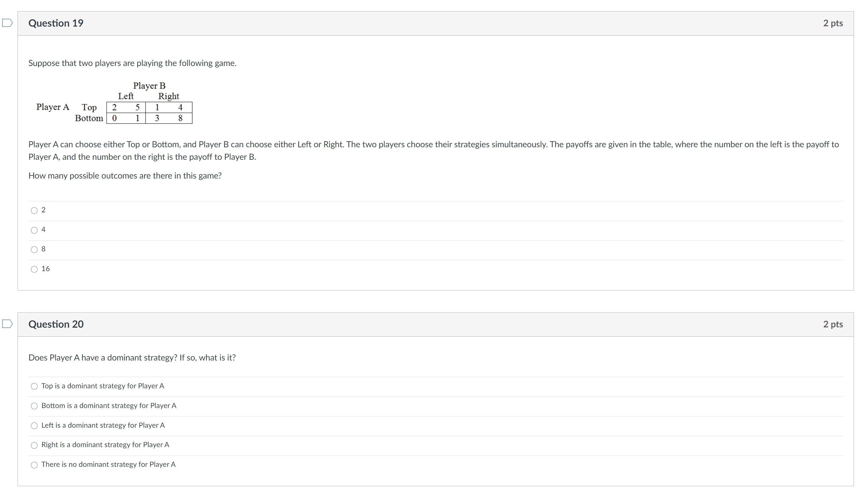This screenshot has width=868, height=494.
Task: Click the Question 20 header title
Action: (x=56, y=324)
